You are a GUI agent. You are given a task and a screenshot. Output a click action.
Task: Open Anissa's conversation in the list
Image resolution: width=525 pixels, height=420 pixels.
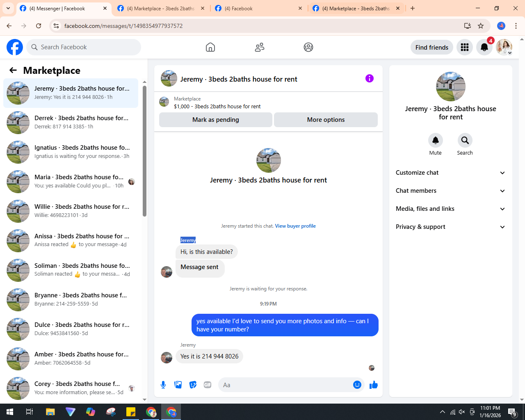coord(71,241)
